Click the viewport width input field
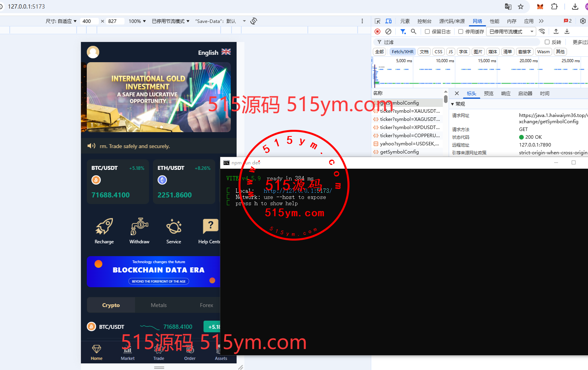This screenshot has width=588, height=370. point(90,21)
